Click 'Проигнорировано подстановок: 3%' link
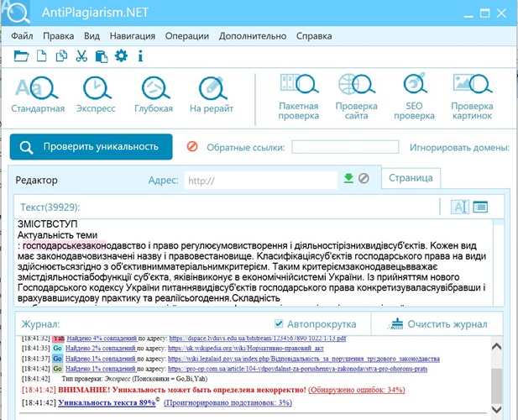 tap(228, 403)
